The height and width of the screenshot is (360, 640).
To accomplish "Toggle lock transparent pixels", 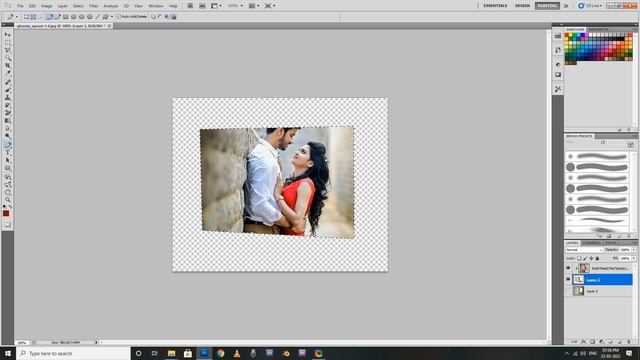I will click(x=579, y=258).
